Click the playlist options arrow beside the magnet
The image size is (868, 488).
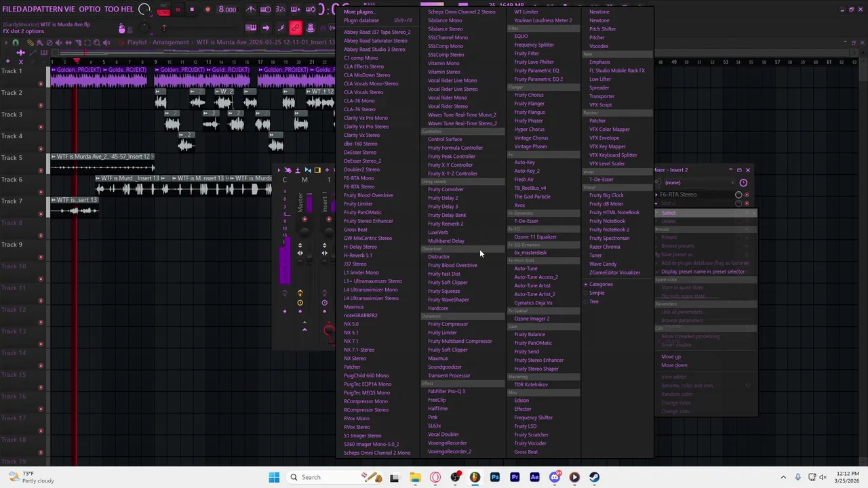click(x=5, y=43)
